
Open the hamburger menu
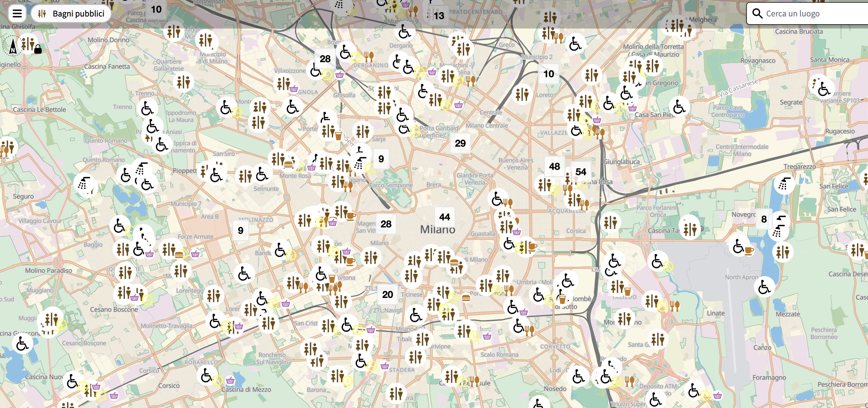pos(17,14)
